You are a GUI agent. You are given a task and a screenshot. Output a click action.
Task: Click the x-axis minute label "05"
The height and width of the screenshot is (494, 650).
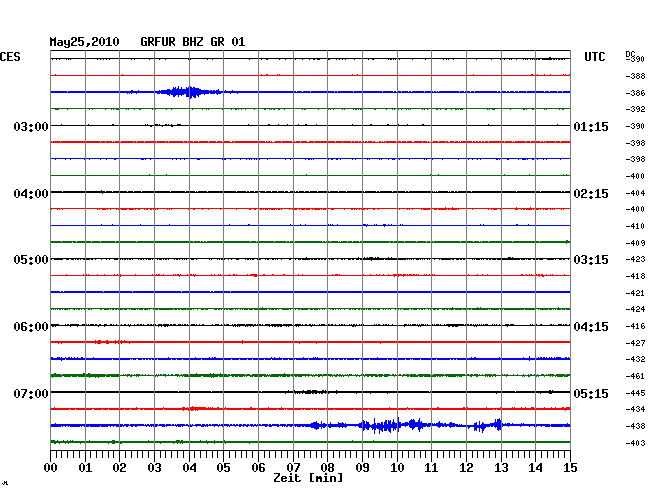tap(223, 468)
